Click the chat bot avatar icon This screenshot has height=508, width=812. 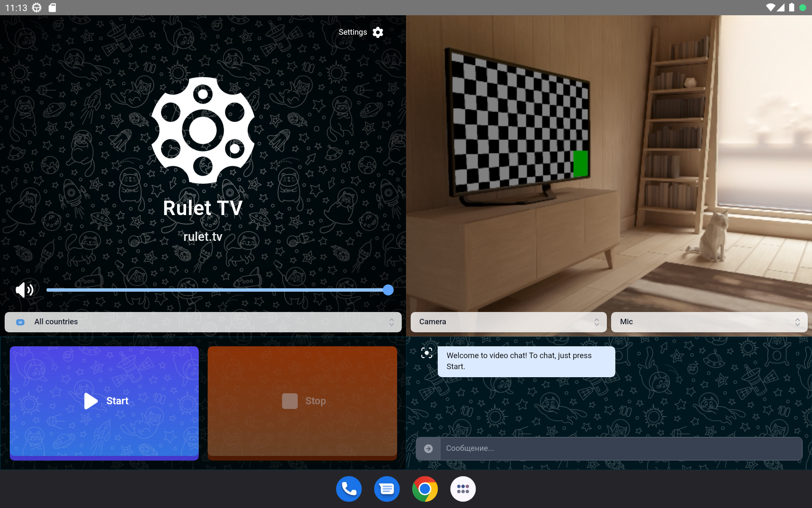tap(427, 353)
